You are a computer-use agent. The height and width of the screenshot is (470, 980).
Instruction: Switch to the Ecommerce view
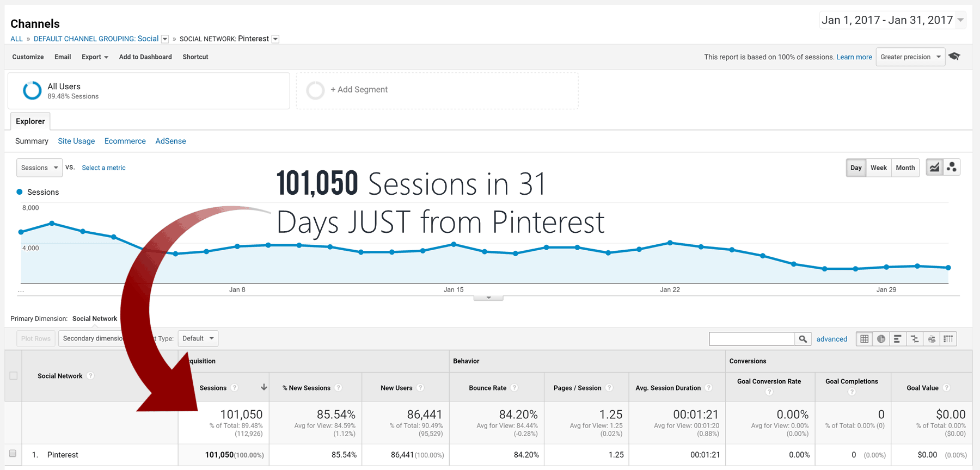(x=125, y=141)
